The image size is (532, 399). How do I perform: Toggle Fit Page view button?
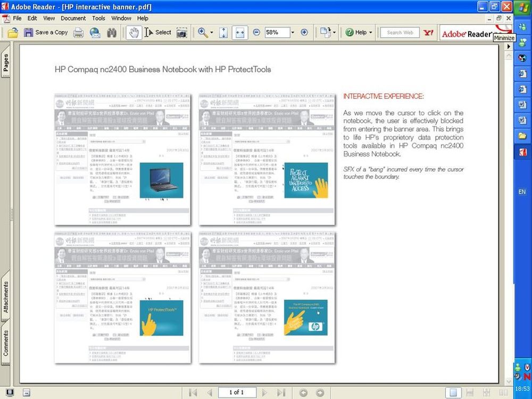pyautogui.click(x=223, y=32)
